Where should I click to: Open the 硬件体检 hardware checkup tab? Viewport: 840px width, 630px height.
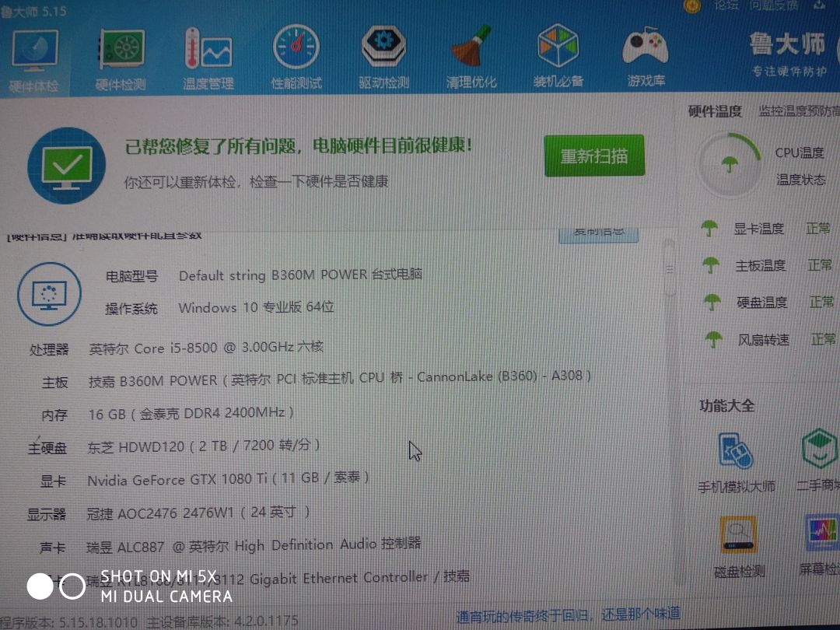33,61
